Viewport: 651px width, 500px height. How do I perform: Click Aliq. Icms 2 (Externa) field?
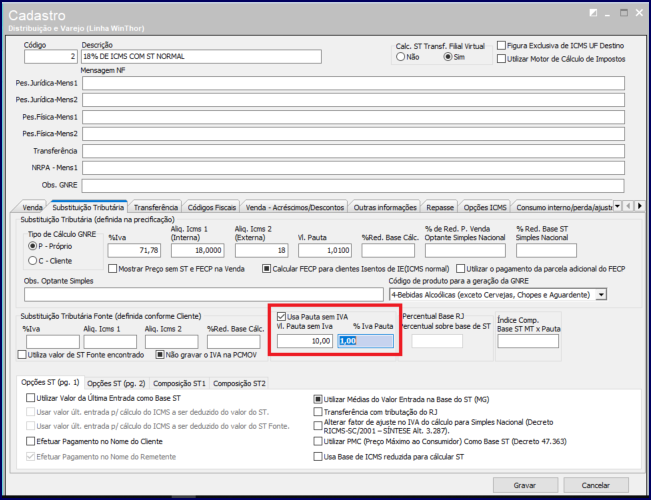[262, 250]
